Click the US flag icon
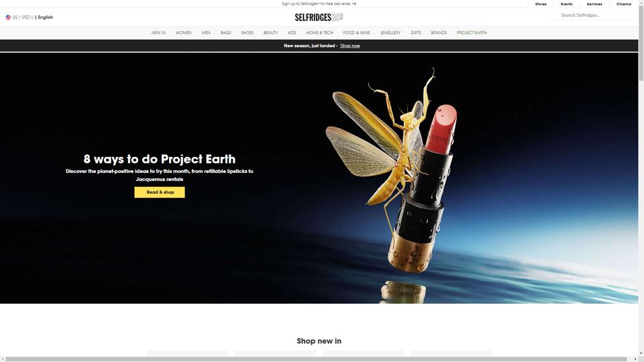644x362 pixels. pos(8,17)
